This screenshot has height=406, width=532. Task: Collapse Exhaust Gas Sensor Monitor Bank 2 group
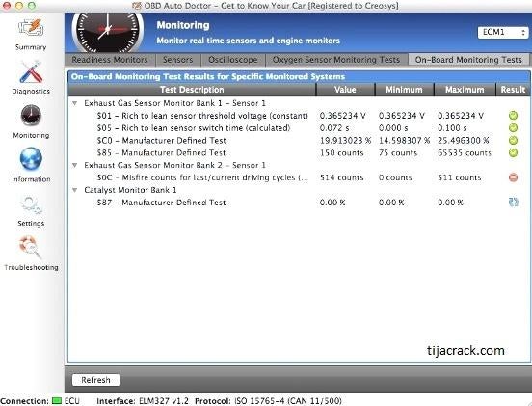coord(74,165)
